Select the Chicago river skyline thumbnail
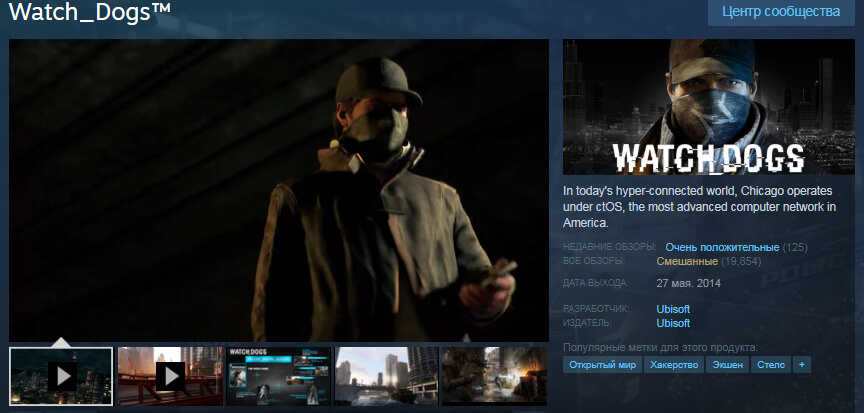The height and width of the screenshot is (413, 864). click(387, 377)
